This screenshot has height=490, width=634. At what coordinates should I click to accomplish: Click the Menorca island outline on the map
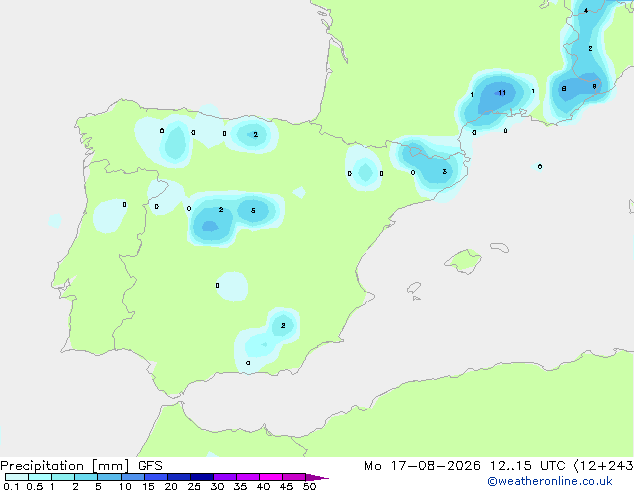pos(500,247)
